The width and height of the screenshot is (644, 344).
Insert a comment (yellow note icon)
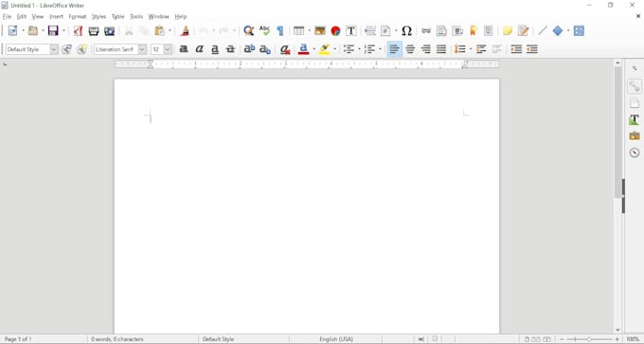point(508,31)
